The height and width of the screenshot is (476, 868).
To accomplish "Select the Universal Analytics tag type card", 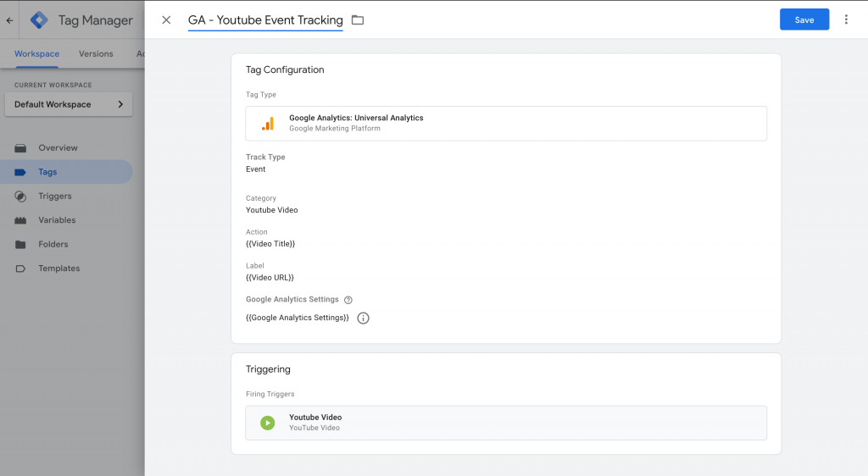I will coord(506,124).
